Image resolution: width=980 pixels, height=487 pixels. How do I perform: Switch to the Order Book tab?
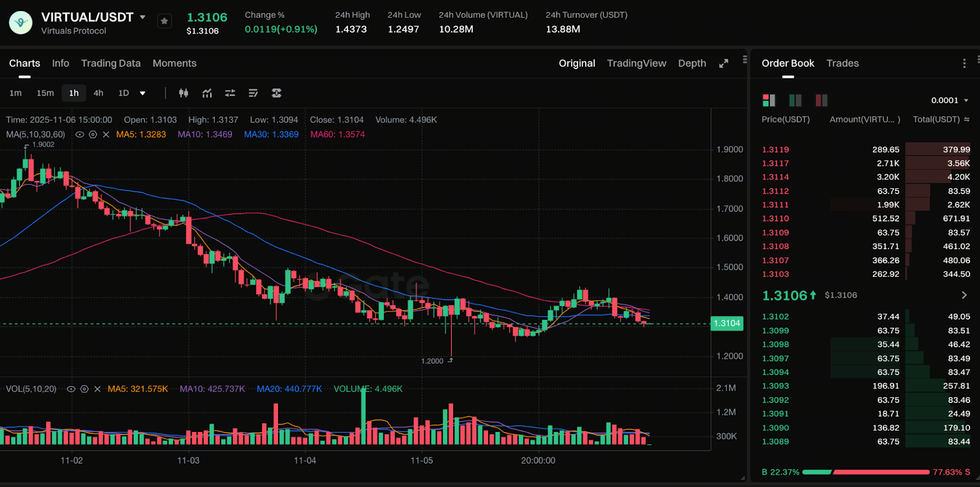pos(788,63)
